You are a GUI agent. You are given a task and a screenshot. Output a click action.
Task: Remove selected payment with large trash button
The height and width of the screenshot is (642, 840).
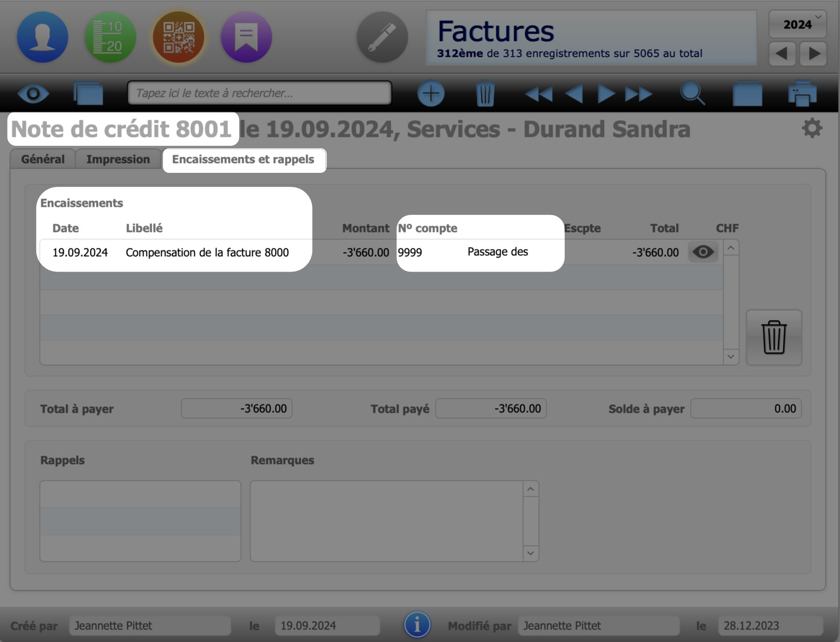coord(773,337)
